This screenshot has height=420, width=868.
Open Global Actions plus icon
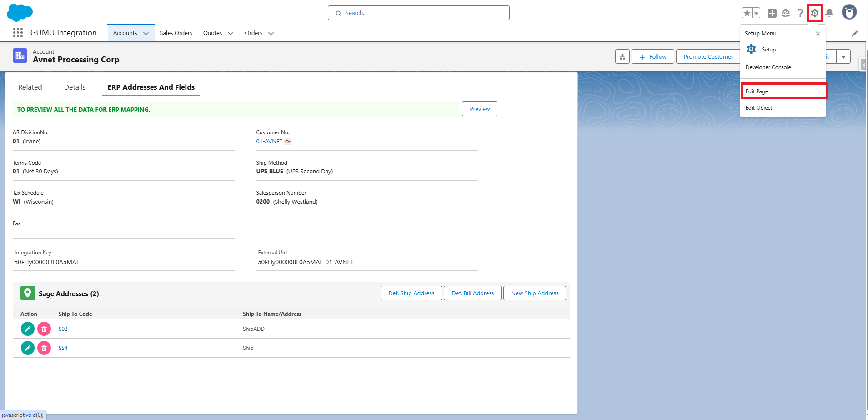pyautogui.click(x=772, y=13)
